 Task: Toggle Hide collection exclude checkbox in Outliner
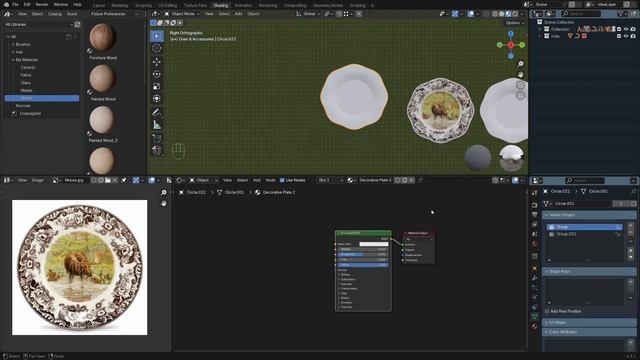pos(619,36)
